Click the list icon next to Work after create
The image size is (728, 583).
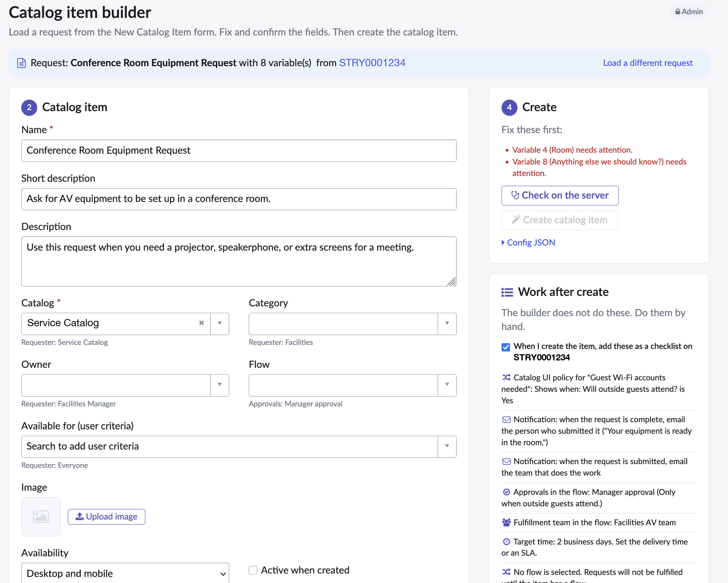(507, 292)
